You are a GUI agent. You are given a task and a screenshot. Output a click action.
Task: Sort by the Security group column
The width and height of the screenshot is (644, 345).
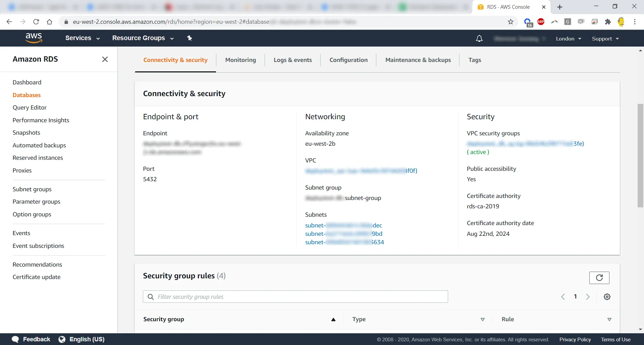(333, 320)
